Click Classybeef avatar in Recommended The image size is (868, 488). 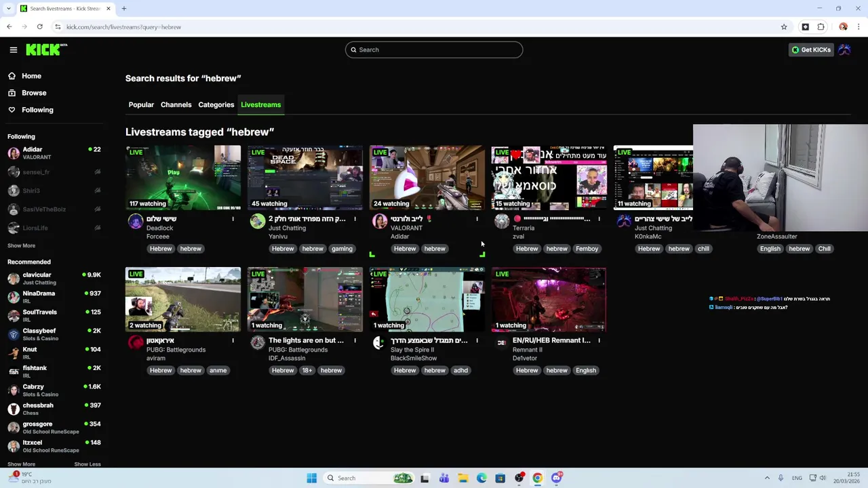click(14, 334)
